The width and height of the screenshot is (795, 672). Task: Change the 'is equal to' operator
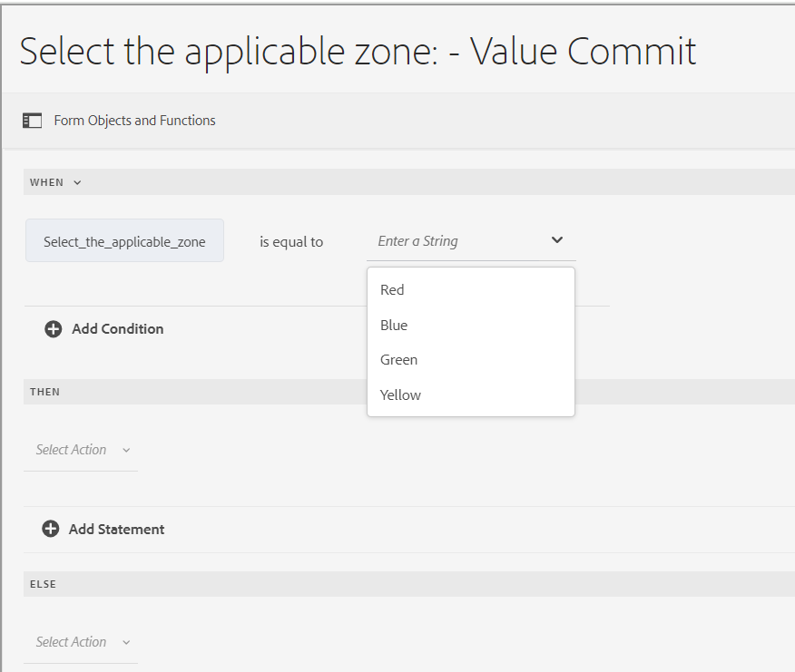[x=291, y=242]
